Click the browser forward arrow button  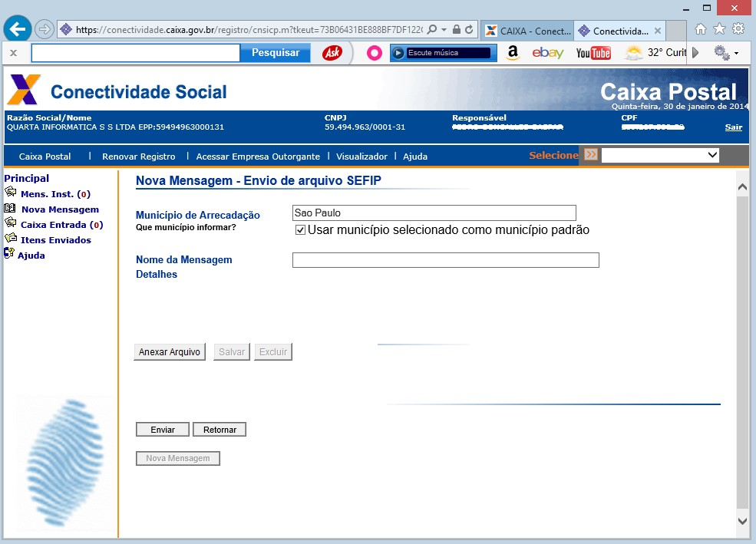(x=44, y=29)
